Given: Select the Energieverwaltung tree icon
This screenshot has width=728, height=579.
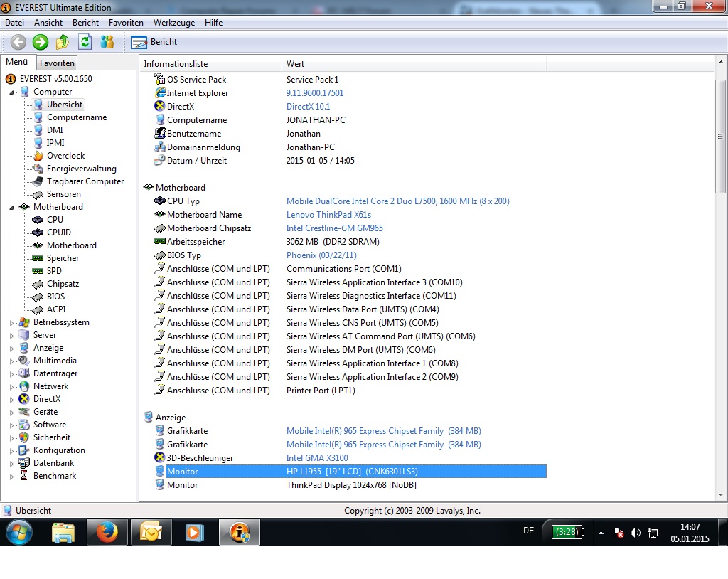Looking at the screenshot, I should (38, 169).
